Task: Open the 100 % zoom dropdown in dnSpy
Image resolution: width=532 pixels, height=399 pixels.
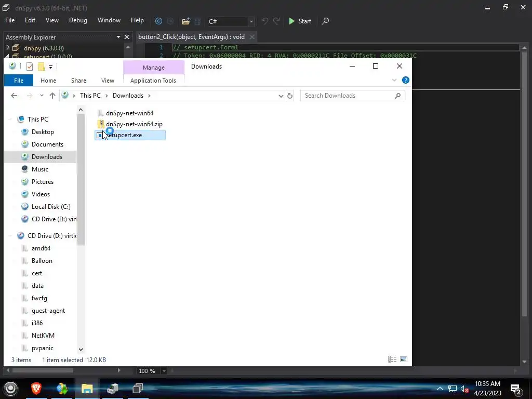Action: click(164, 371)
